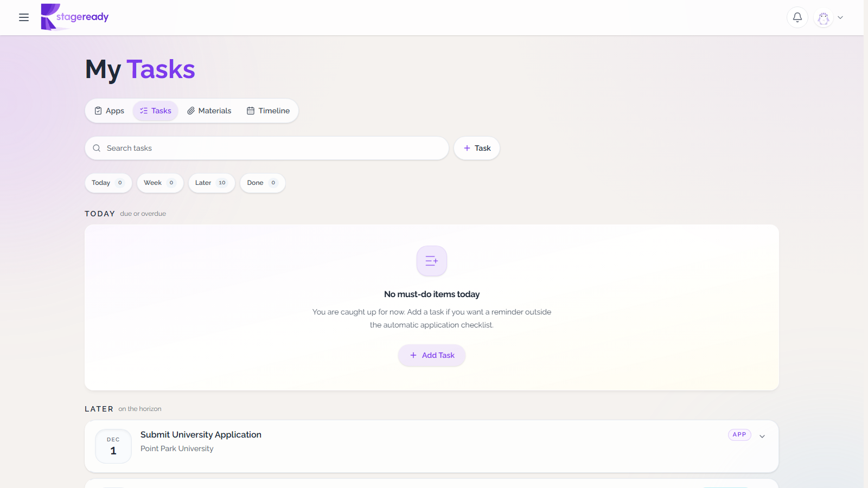Show Done tasks filter
Image resolution: width=868 pixels, height=488 pixels.
[263, 183]
